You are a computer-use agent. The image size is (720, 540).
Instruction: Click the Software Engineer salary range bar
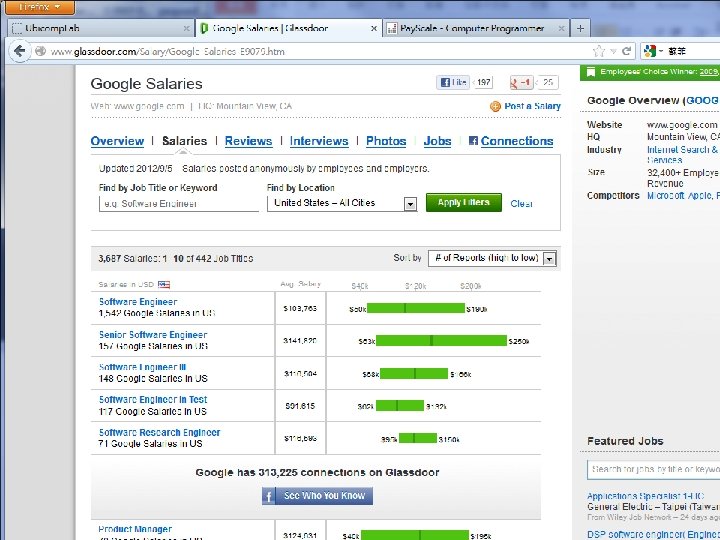click(x=416, y=309)
